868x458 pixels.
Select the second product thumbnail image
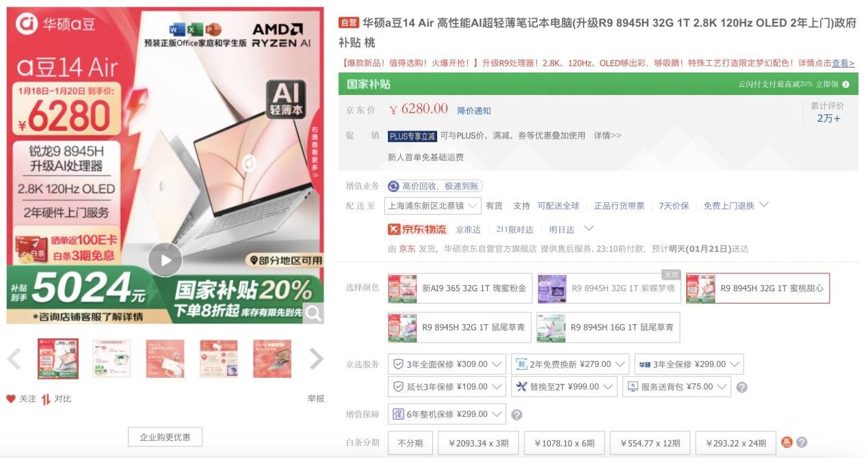111,359
